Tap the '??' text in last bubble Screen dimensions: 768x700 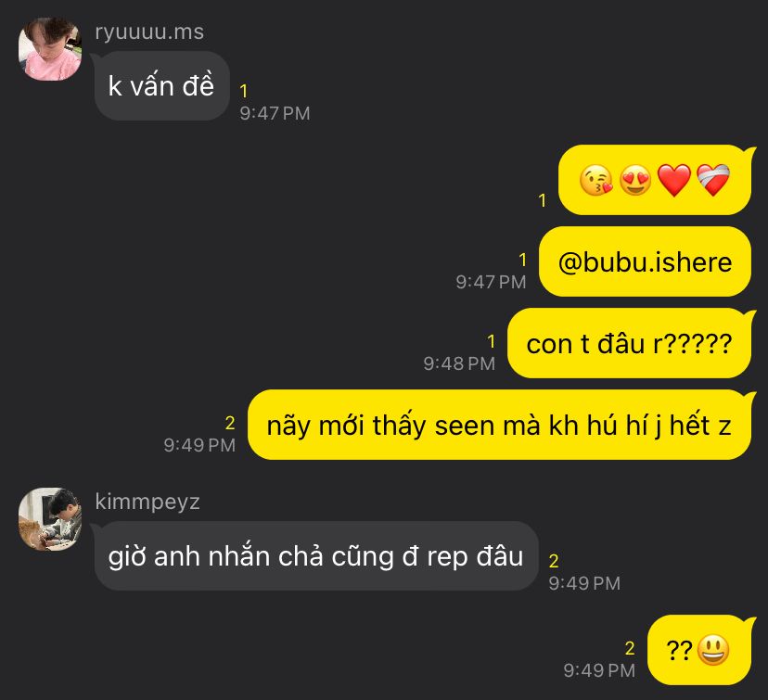tap(679, 651)
